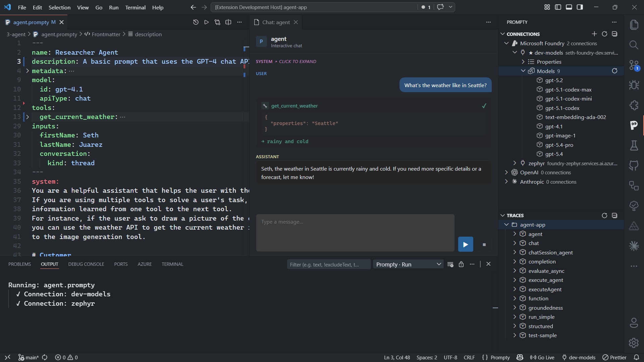Open the Promty - Run output channel dropdown

(x=408, y=264)
